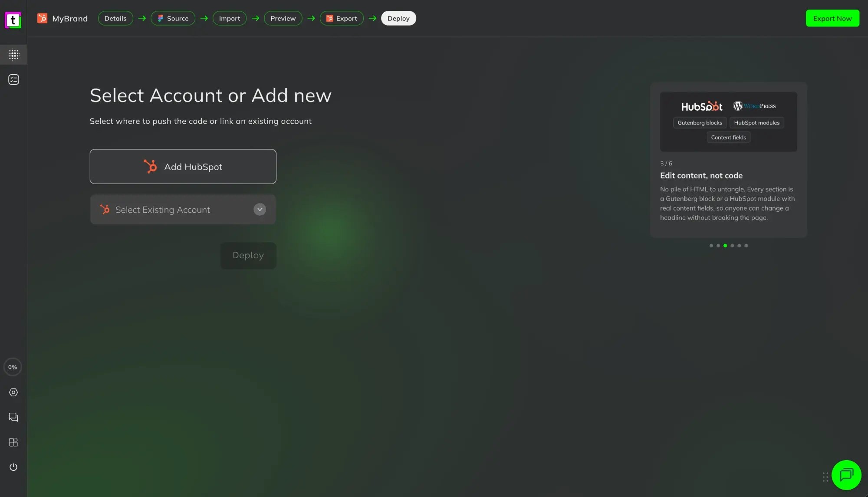Select the sixth carousel dot

coord(746,246)
